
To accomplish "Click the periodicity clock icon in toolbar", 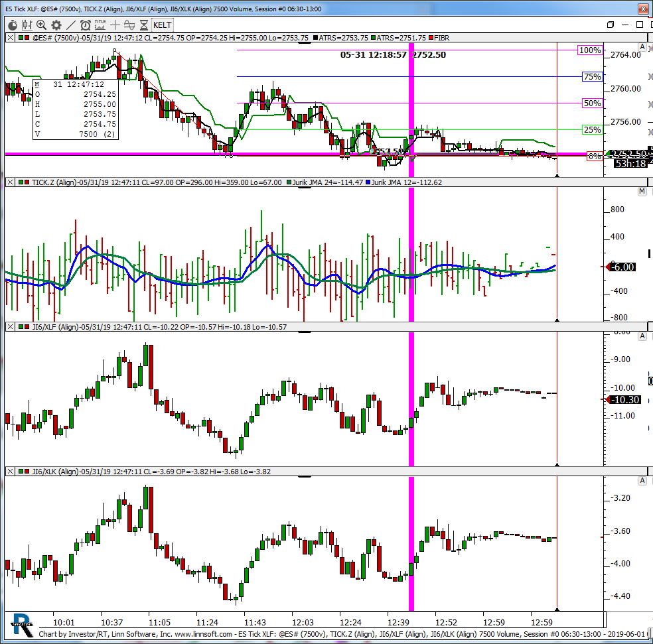I will pyautogui.click(x=12, y=25).
